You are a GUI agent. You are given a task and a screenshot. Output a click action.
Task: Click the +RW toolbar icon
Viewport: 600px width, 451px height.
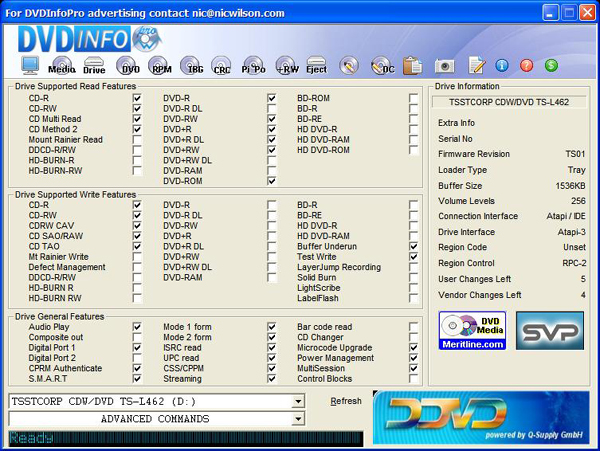[x=287, y=65]
